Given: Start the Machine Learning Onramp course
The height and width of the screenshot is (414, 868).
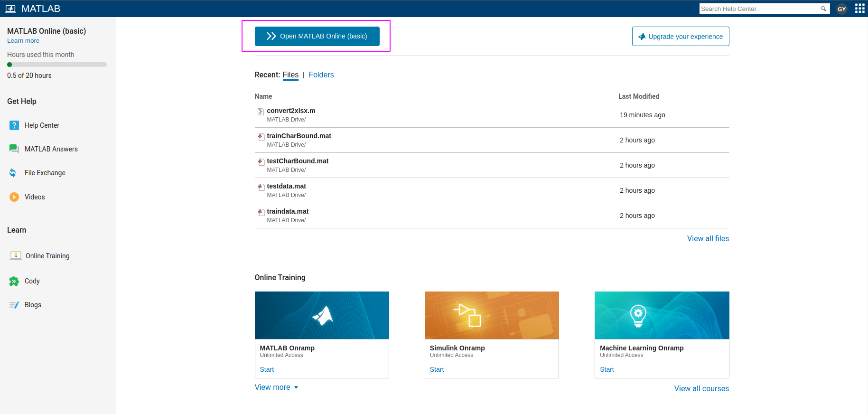Looking at the screenshot, I should (607, 369).
